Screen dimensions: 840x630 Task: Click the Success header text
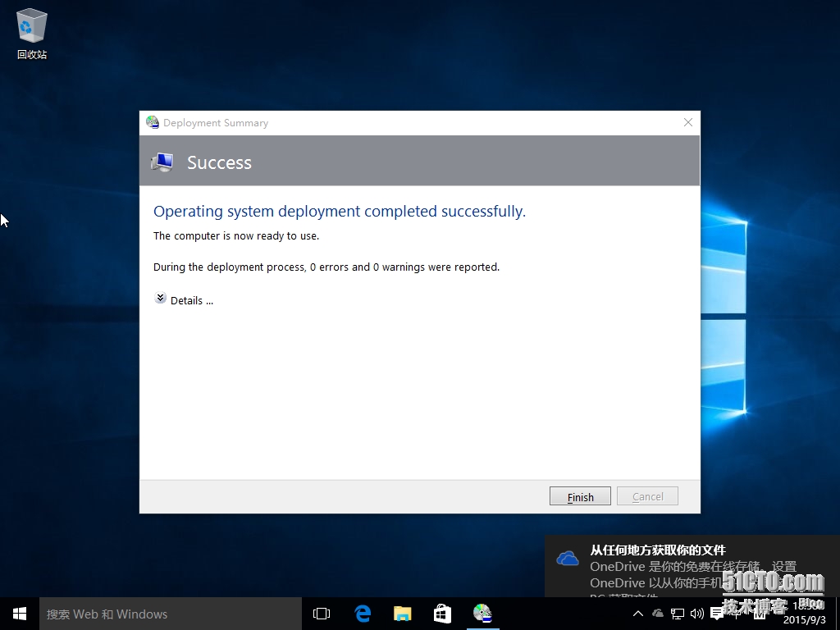[x=219, y=162]
